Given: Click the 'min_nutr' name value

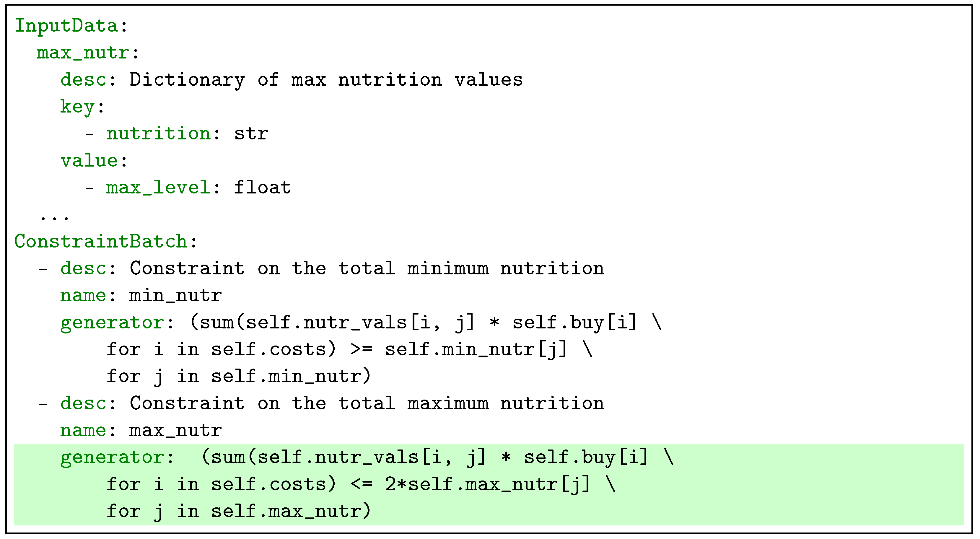Looking at the screenshot, I should point(175,296).
